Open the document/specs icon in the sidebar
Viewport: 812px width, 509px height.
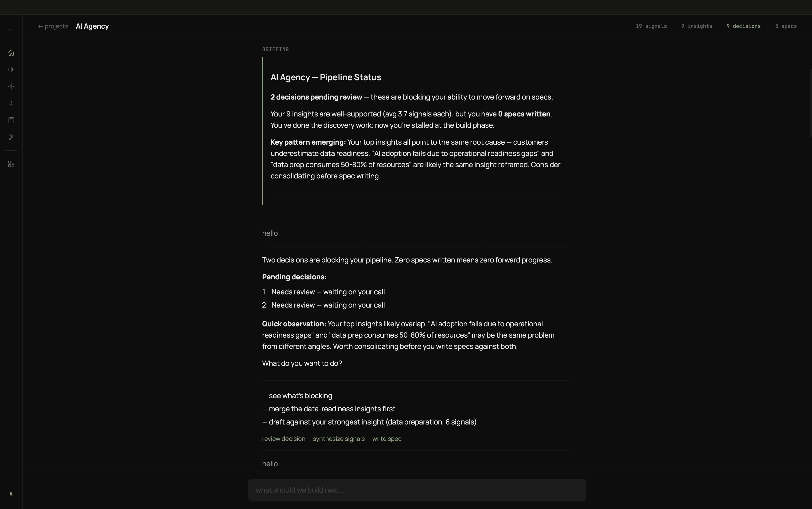[11, 120]
